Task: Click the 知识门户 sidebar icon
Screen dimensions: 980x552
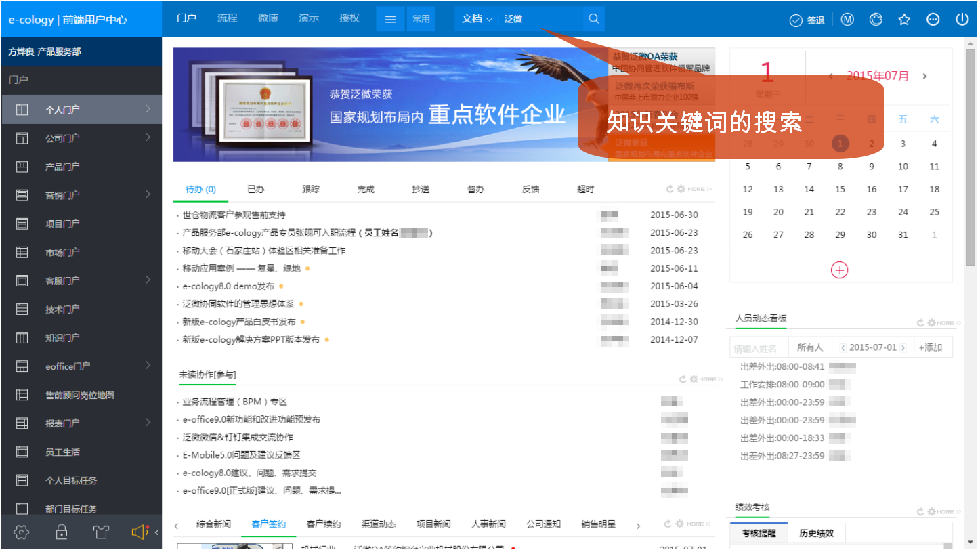Action: coord(22,338)
